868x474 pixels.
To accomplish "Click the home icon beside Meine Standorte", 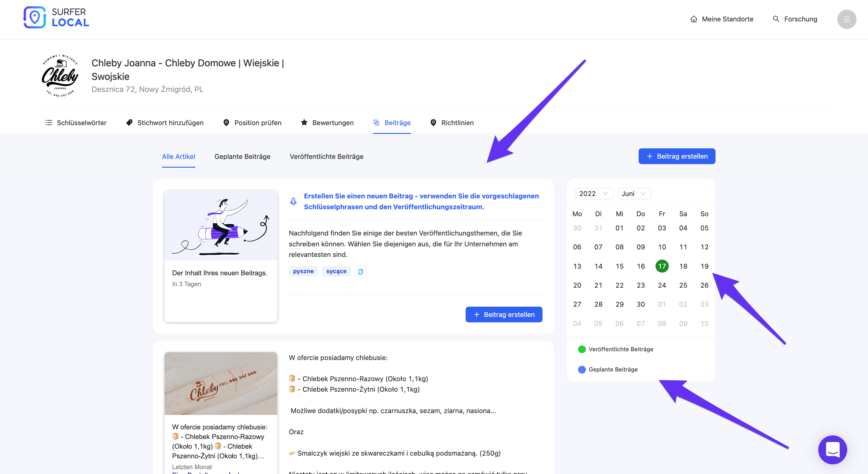I will [693, 19].
